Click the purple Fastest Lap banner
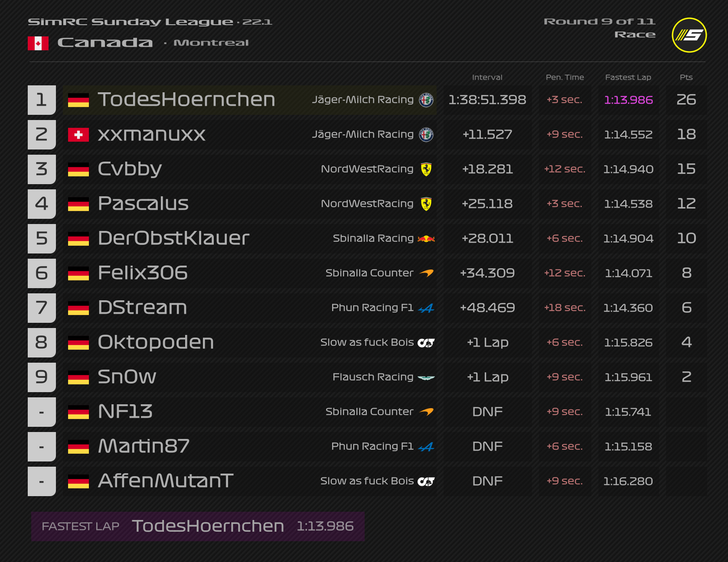 pyautogui.click(x=198, y=526)
